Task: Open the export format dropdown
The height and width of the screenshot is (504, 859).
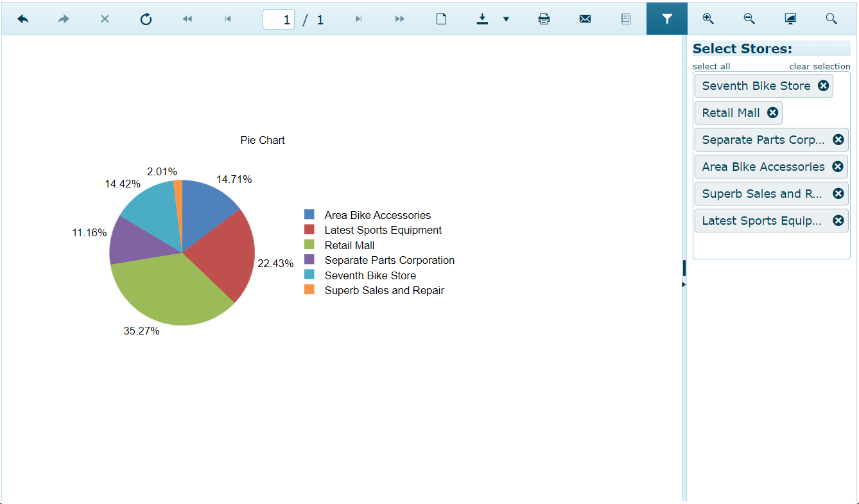Action: click(507, 19)
